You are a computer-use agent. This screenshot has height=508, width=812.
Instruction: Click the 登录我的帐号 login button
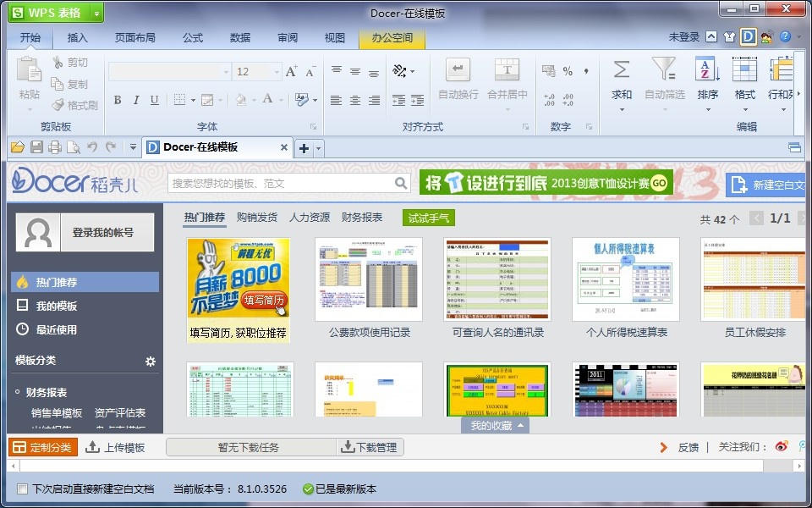click(103, 232)
